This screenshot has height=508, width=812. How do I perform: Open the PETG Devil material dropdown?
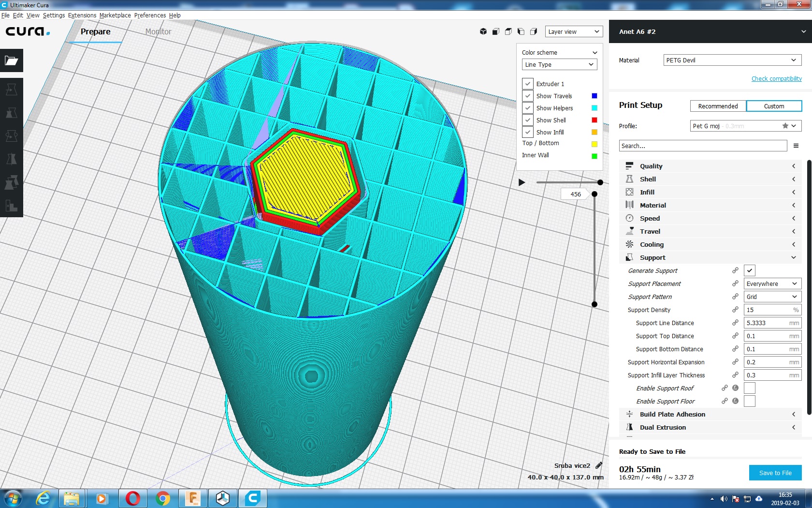(x=732, y=60)
